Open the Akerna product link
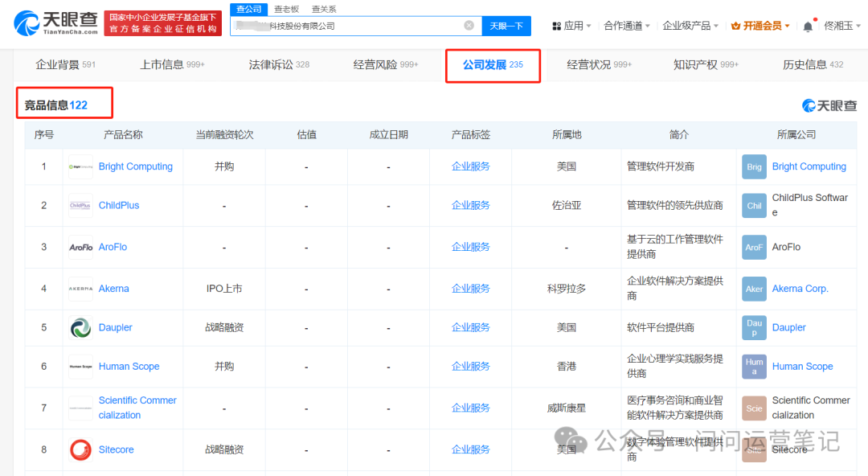 (x=113, y=289)
